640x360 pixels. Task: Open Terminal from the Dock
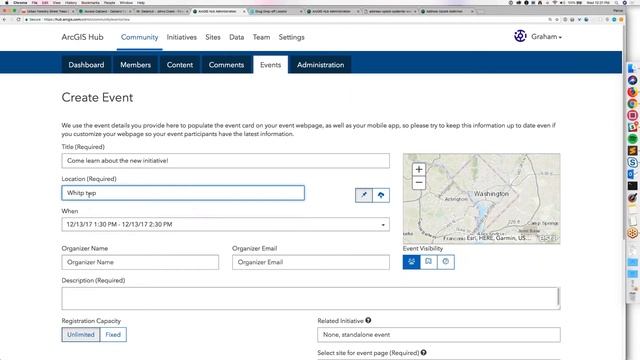coord(632,186)
